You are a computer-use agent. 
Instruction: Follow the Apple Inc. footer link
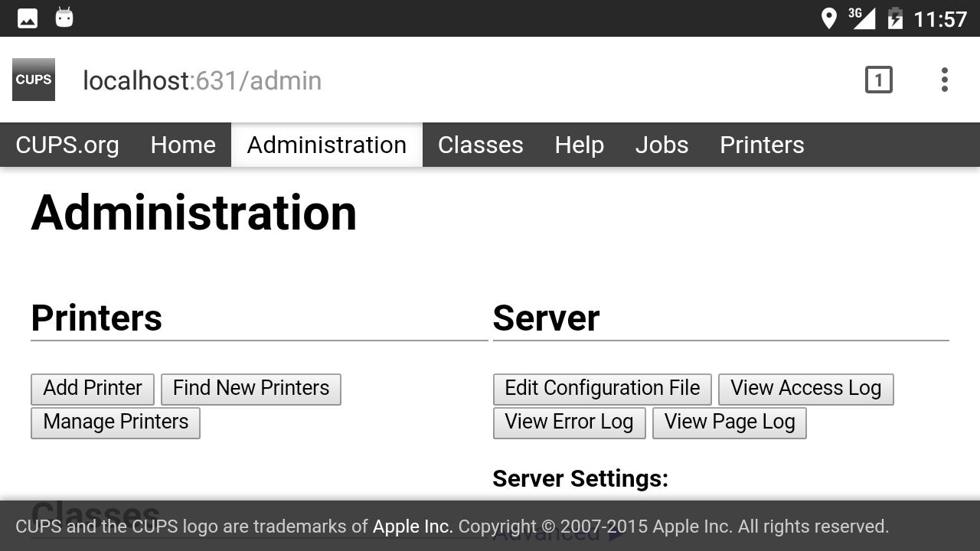coord(413,527)
